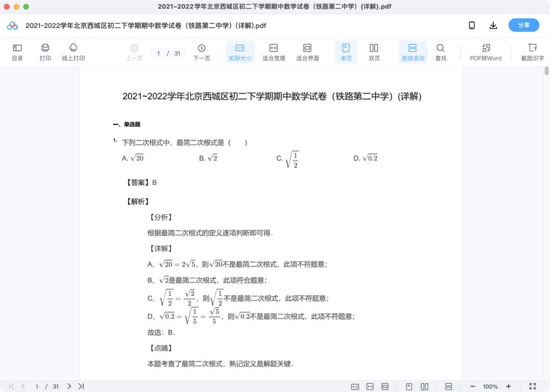
Task: Switch to 双页 double page layout
Action: [374, 52]
